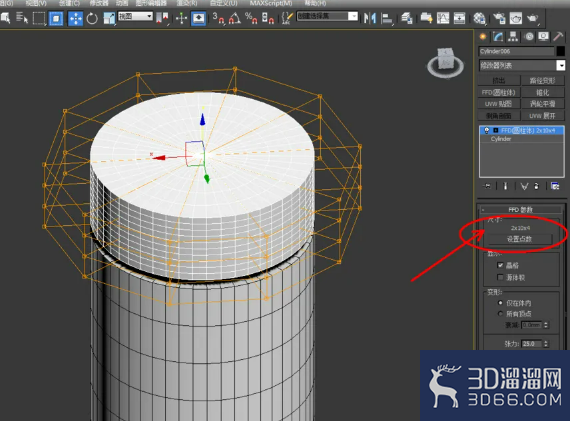This screenshot has width=570, height=421.
Task: Toggle the 3D Snaps icon
Action: point(218,18)
